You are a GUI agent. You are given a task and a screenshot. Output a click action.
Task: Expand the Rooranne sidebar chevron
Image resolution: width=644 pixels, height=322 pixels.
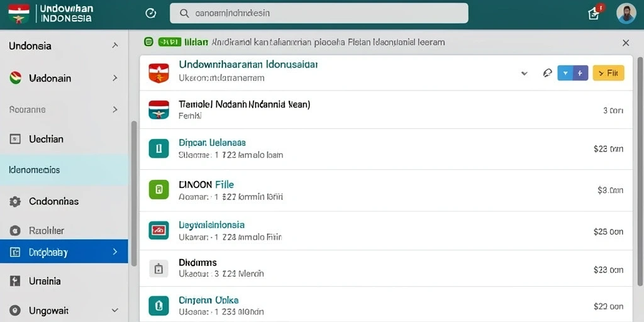pyautogui.click(x=115, y=109)
